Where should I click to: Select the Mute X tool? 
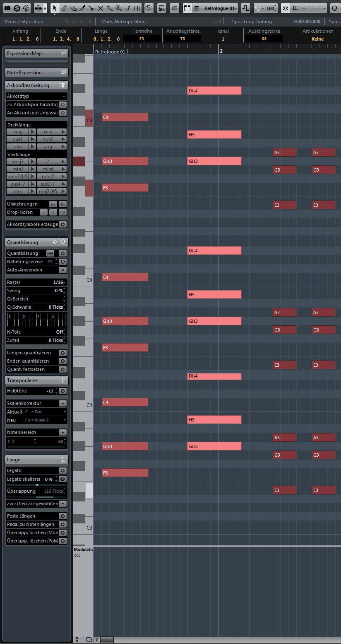coord(100,8)
